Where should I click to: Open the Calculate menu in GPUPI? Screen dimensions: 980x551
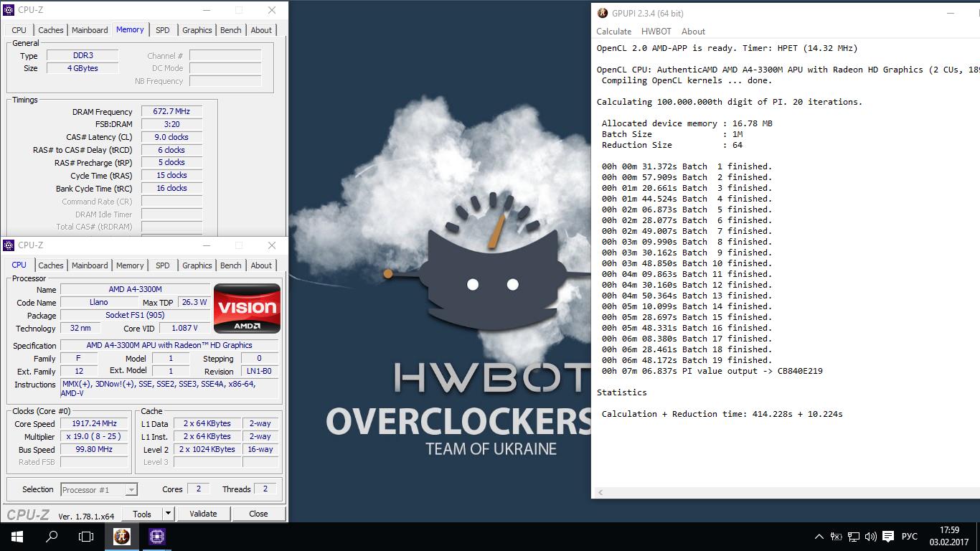(x=614, y=32)
